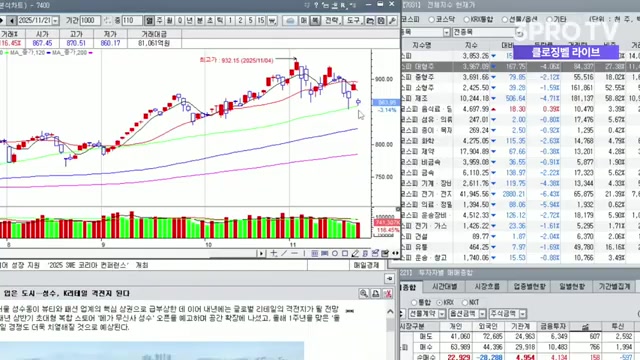This screenshot has height=360, width=640.
Task: Select the horizontal line drawing tool
Action: 294,253
